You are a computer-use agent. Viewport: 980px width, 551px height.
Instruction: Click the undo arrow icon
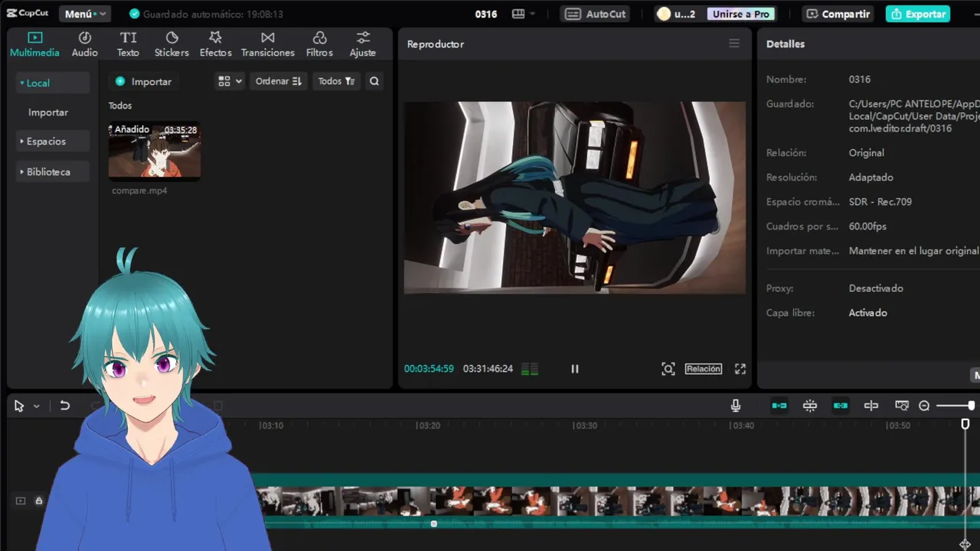coord(65,406)
